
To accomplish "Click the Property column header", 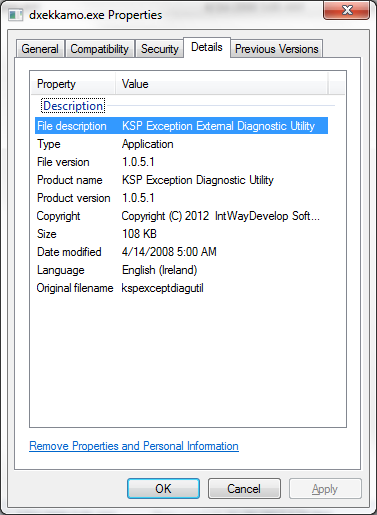I will coord(73,84).
